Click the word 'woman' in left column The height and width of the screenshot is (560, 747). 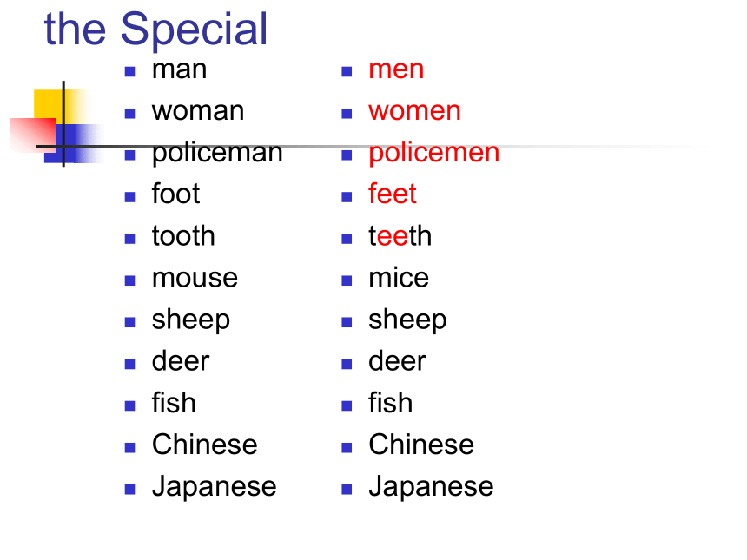click(198, 111)
